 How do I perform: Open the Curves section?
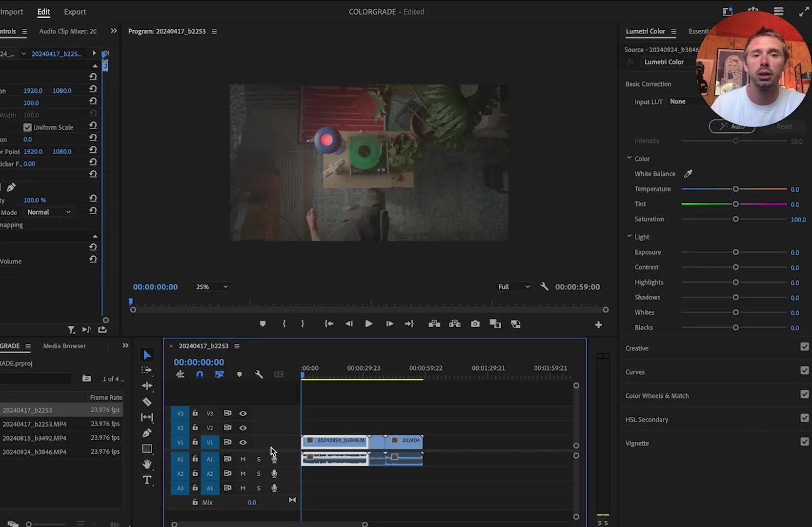[635, 372]
